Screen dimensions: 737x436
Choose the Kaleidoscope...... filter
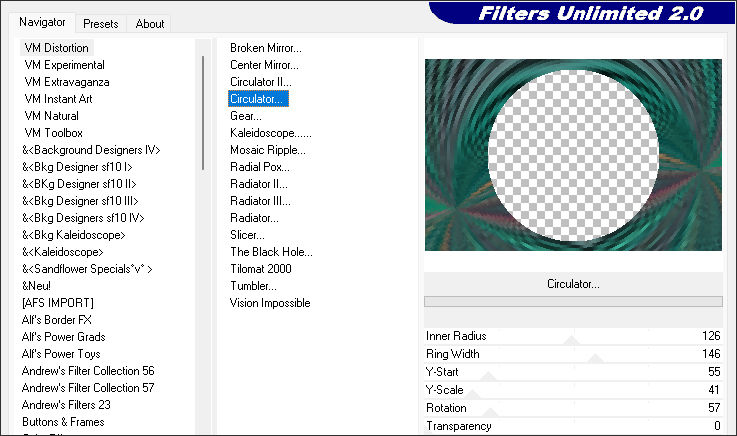coord(271,133)
